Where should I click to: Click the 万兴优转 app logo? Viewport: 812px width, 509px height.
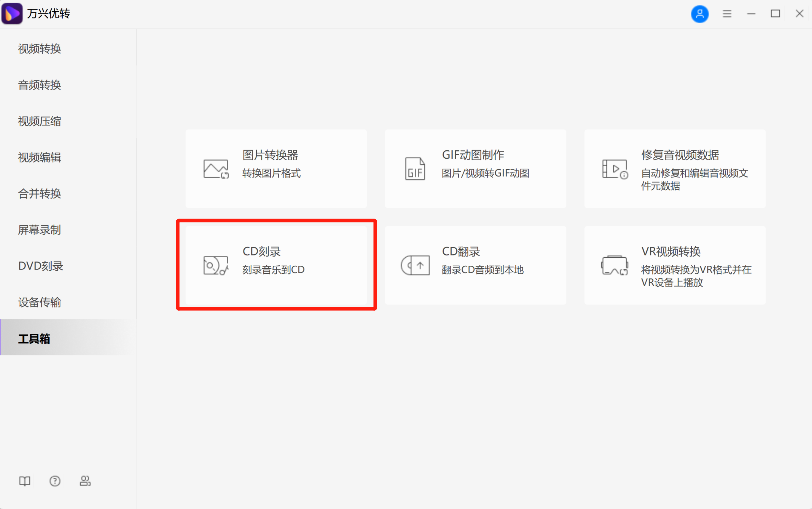coord(12,13)
